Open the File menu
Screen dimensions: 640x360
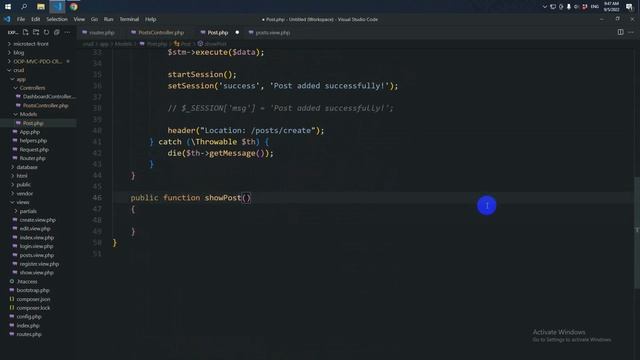coord(21,19)
